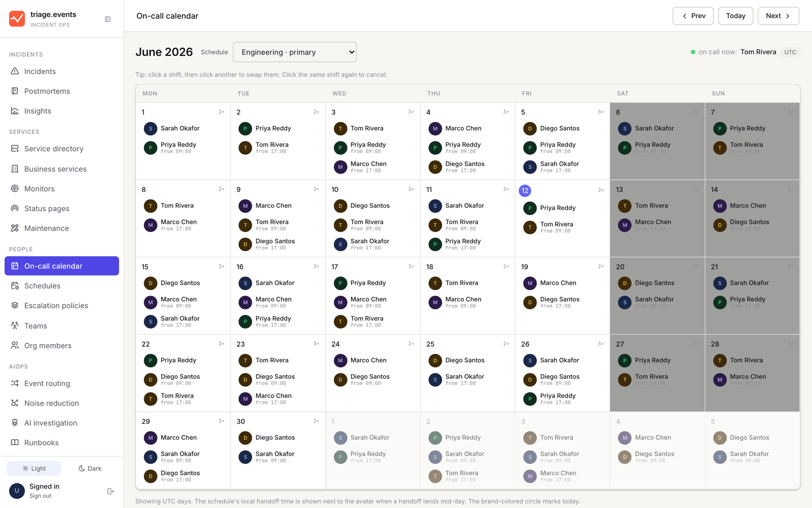Go to Next month
The height and width of the screenshot is (508, 812).
tap(778, 16)
